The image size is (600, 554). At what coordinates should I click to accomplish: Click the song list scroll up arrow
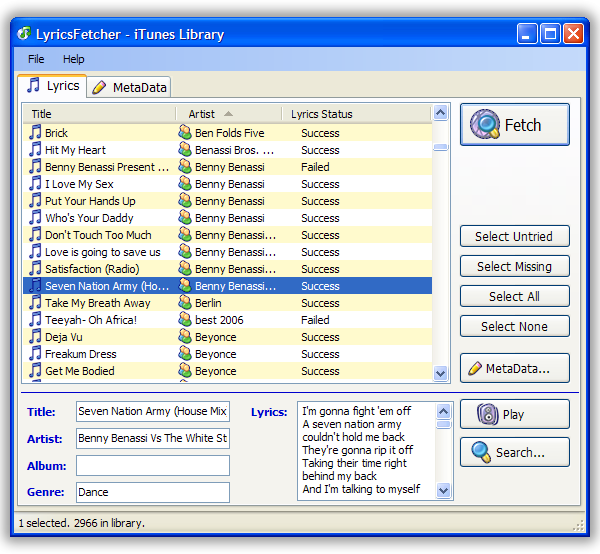click(441, 113)
